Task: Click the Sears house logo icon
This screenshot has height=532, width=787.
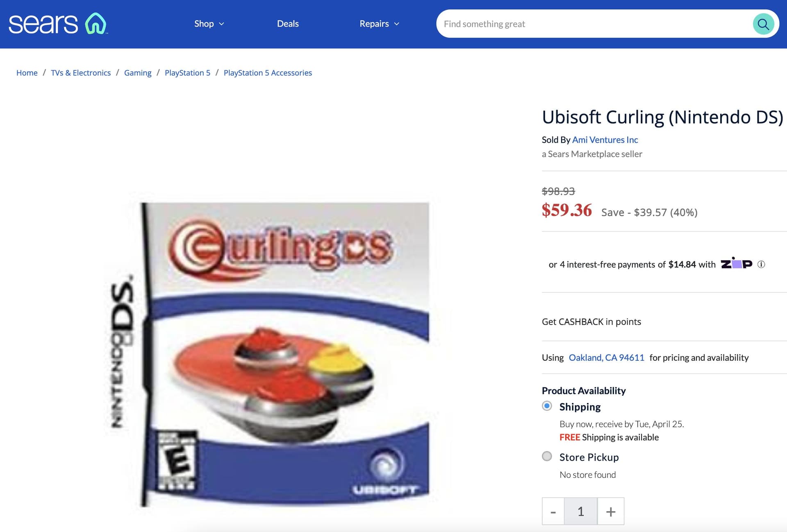Action: tap(96, 23)
